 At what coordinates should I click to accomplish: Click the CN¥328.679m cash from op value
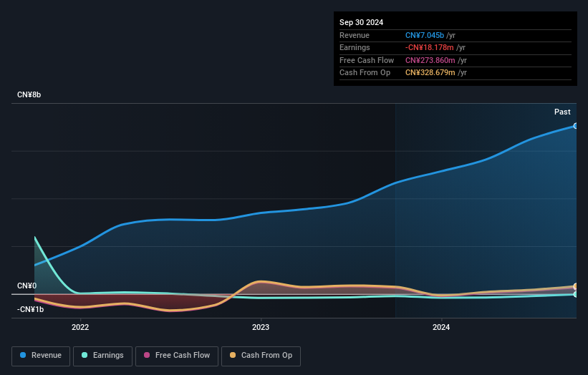click(x=430, y=73)
